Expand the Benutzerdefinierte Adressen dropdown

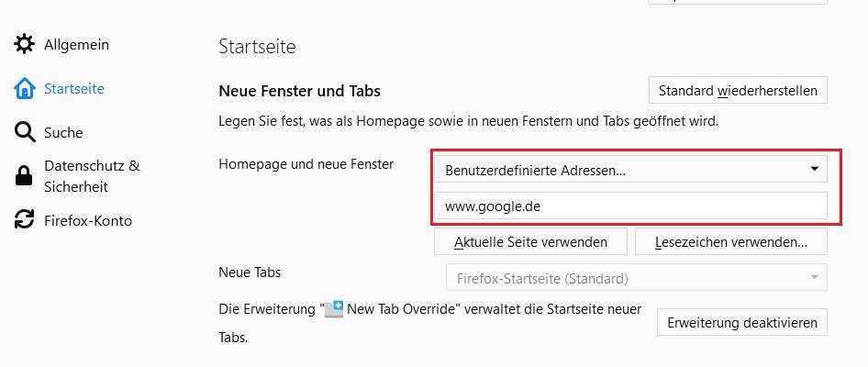tap(630, 169)
